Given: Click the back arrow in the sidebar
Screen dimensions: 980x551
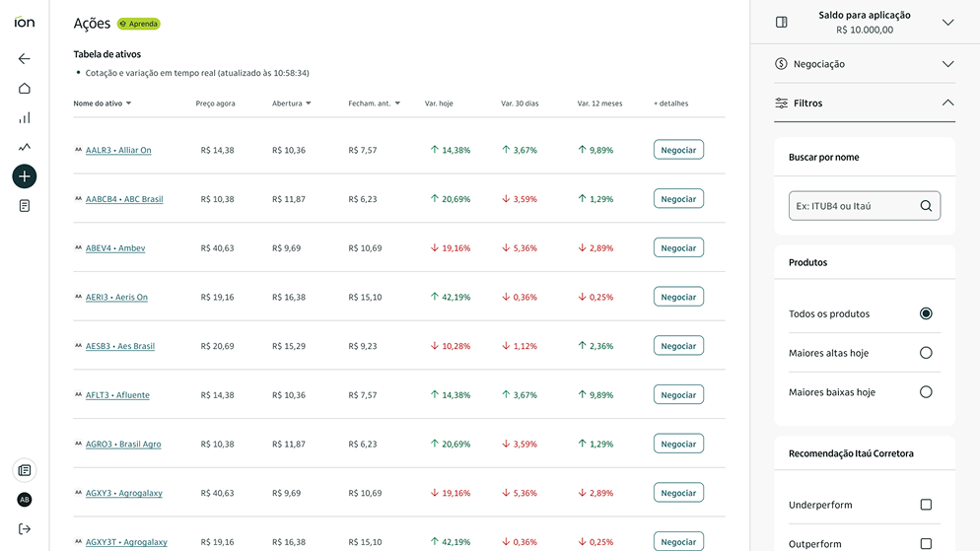Looking at the screenshot, I should (x=24, y=59).
